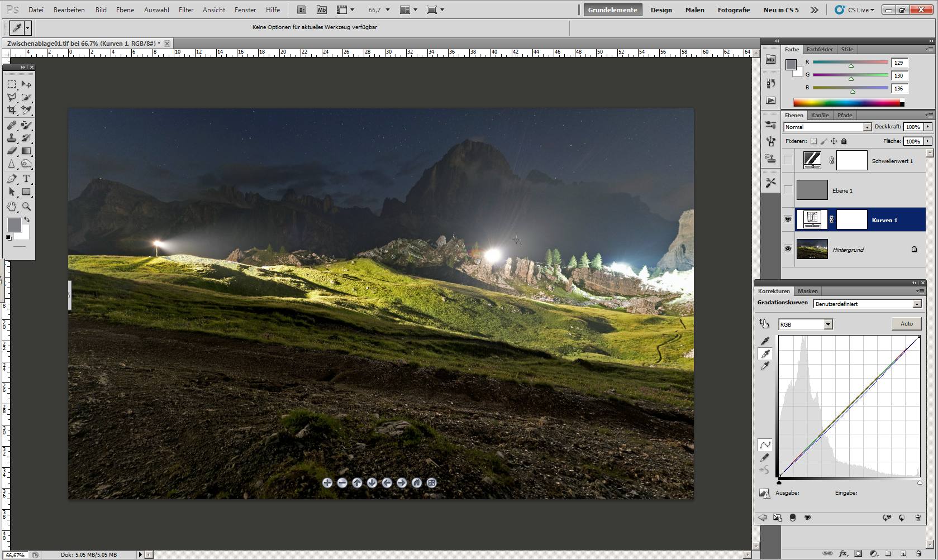Click the red R color slider
Viewport: 938px width, 560px height.
850,63
